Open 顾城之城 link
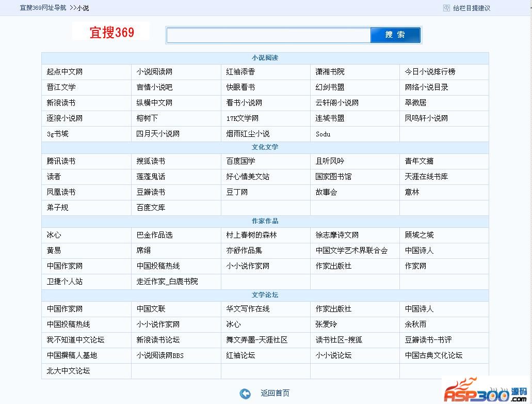The height and width of the screenshot is (404, 532). [419, 235]
